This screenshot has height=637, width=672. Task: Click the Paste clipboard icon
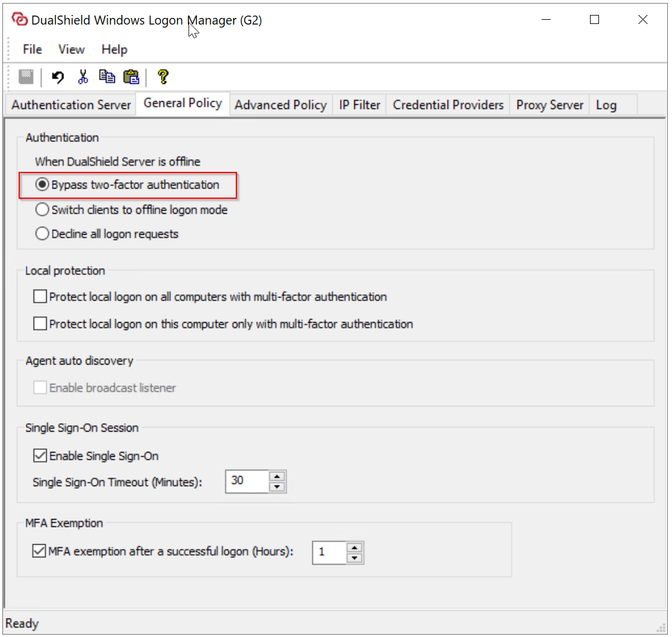131,77
